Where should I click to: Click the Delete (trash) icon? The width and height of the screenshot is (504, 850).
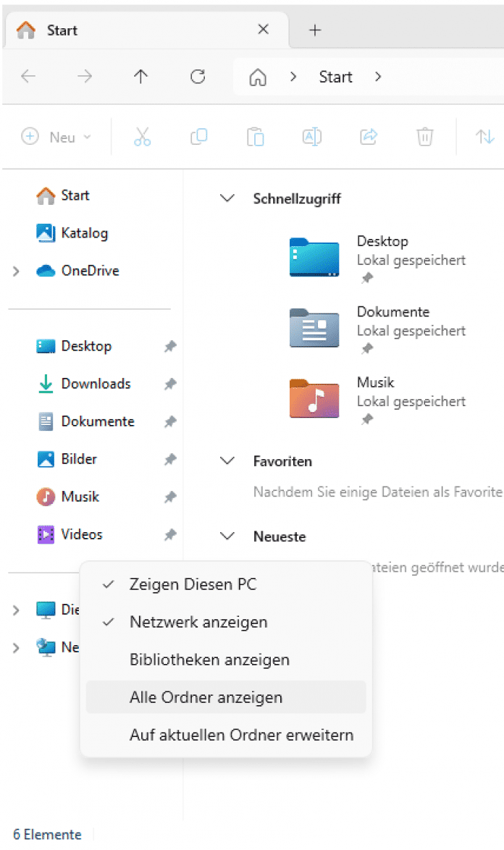click(x=424, y=137)
